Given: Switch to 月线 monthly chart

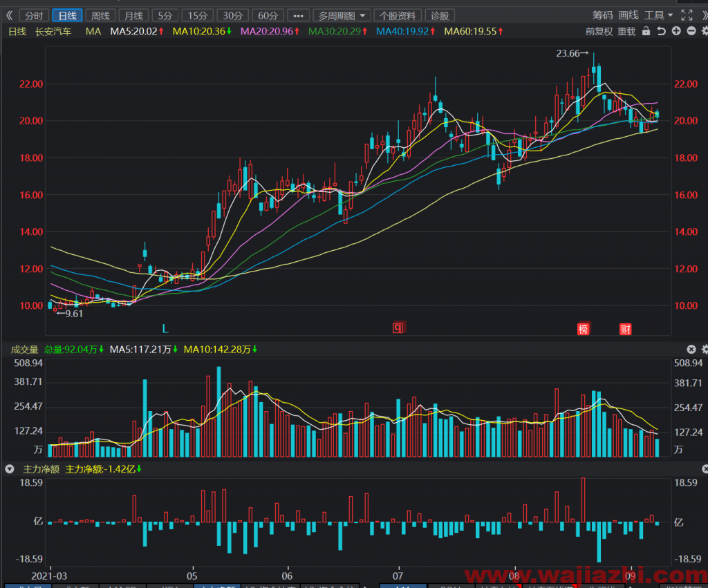Looking at the screenshot, I should pos(133,16).
